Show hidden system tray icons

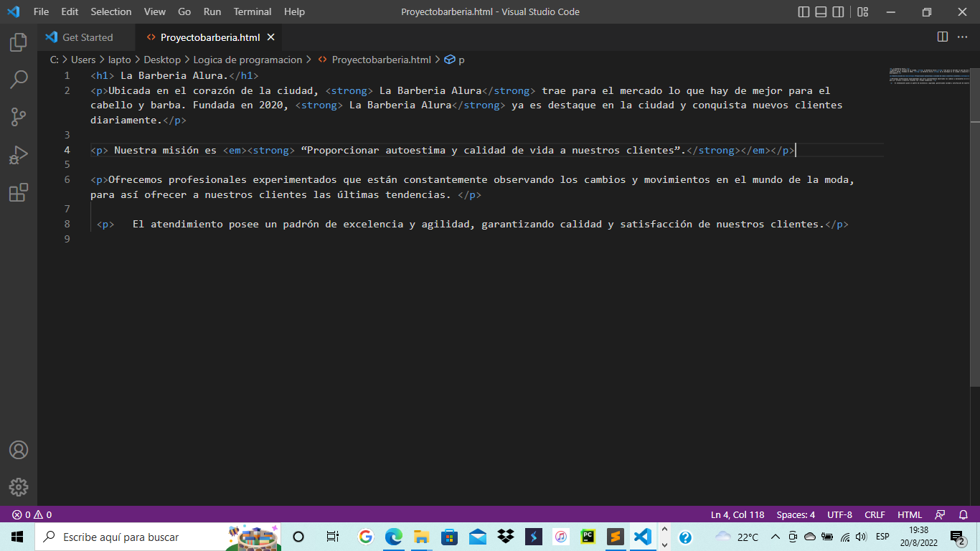click(775, 537)
